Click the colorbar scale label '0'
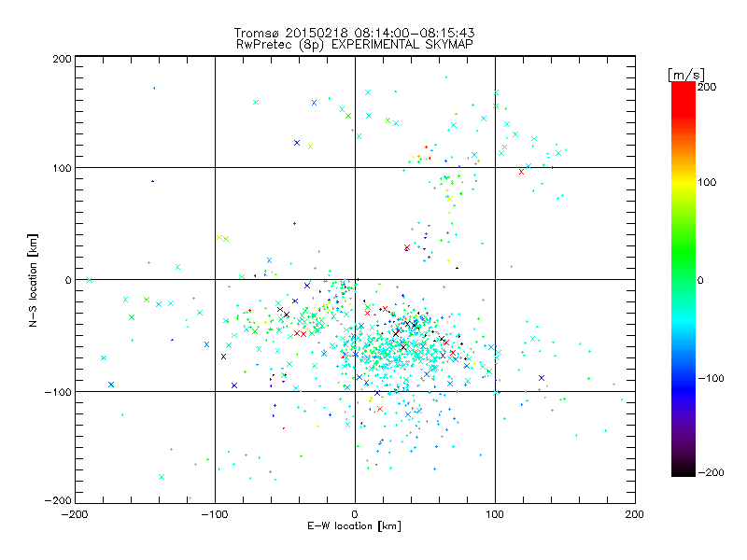The image size is (747, 560). click(x=700, y=280)
